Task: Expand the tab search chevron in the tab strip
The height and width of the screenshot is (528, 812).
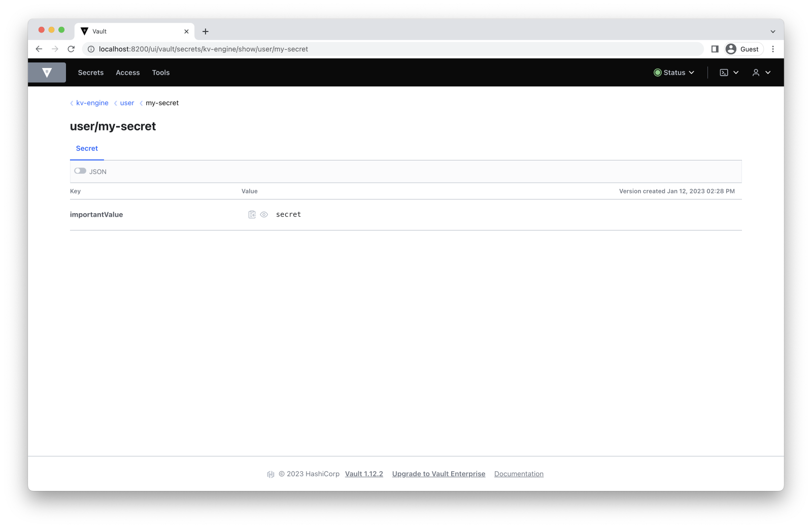Action: [773, 31]
